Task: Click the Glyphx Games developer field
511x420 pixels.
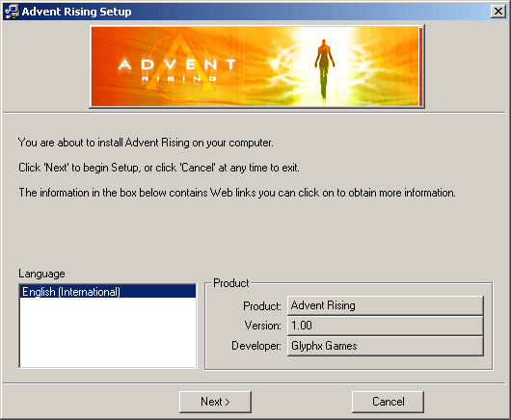Action: click(x=386, y=346)
